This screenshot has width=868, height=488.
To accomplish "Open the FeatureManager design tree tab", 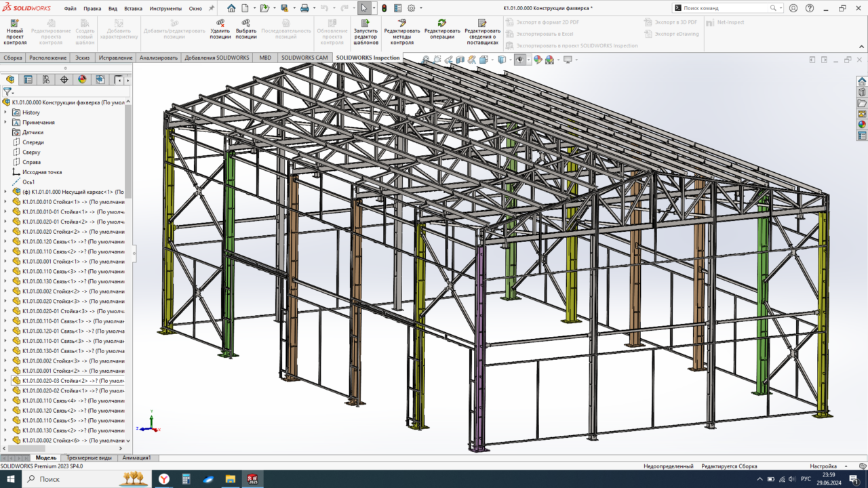I will pos(10,79).
